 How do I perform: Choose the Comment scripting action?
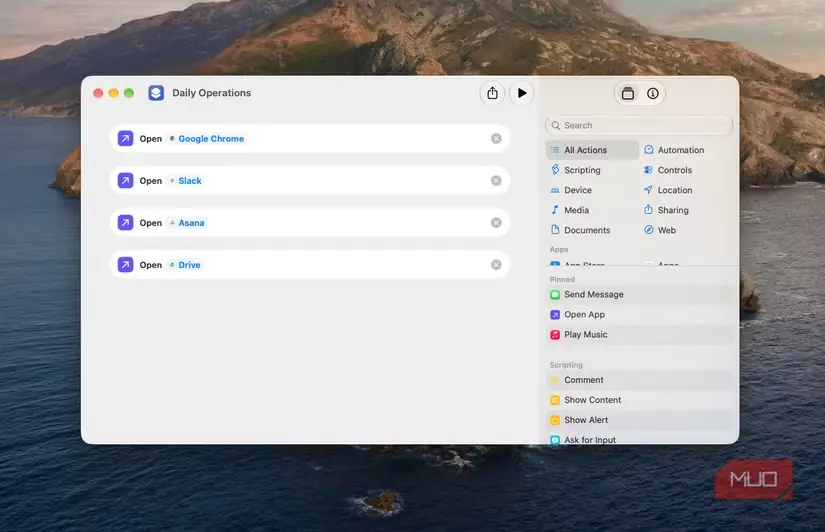pyautogui.click(x=639, y=380)
